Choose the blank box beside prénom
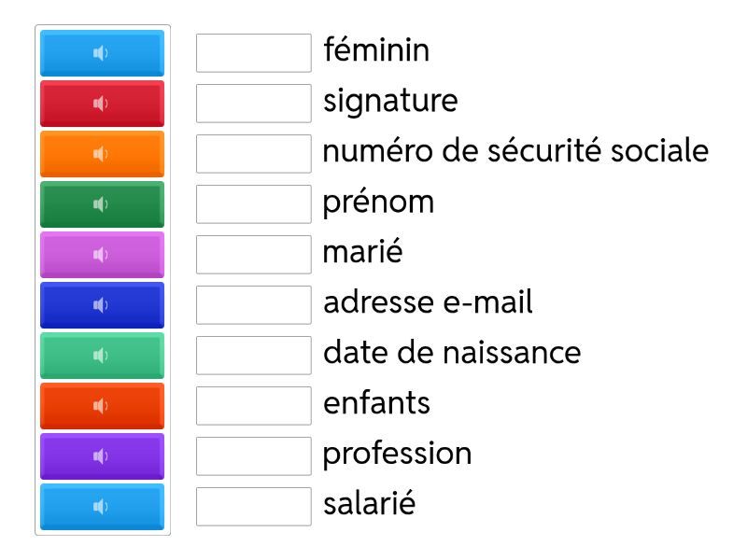 [253, 204]
